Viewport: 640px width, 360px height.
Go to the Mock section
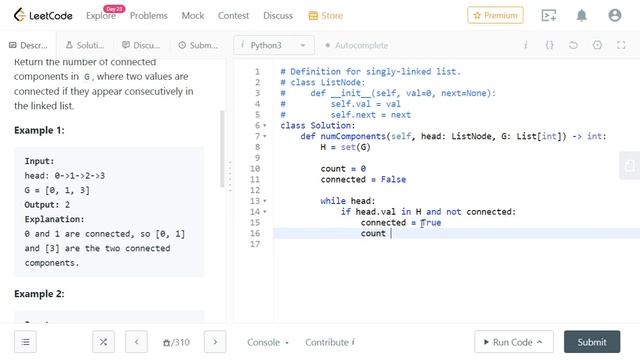point(193,16)
